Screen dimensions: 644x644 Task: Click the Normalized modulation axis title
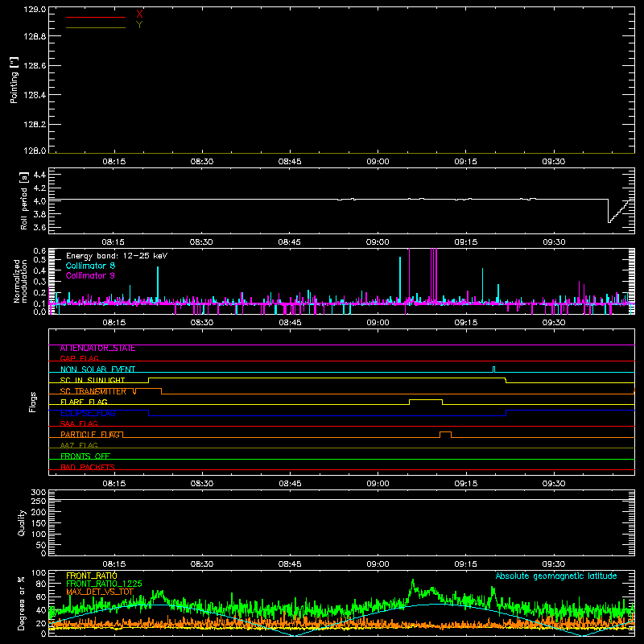pyautogui.click(x=21, y=281)
